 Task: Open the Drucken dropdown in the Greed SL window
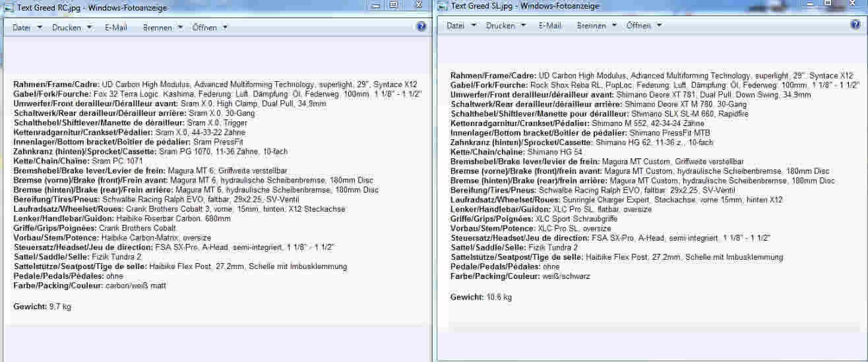(x=505, y=26)
